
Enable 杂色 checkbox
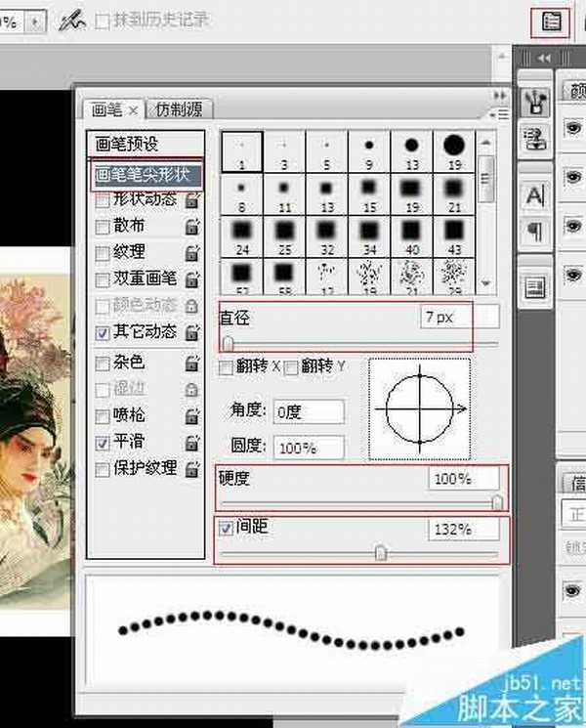102,364
